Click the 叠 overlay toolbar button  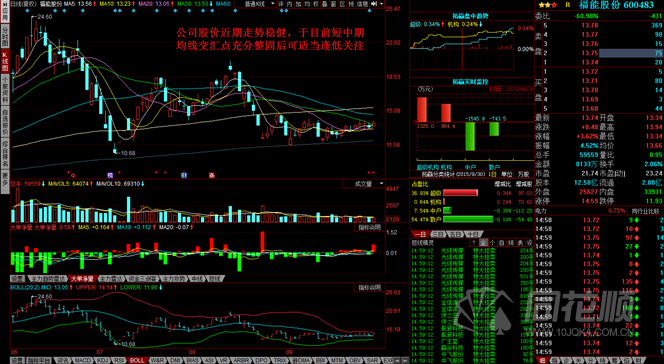click(324, 4)
